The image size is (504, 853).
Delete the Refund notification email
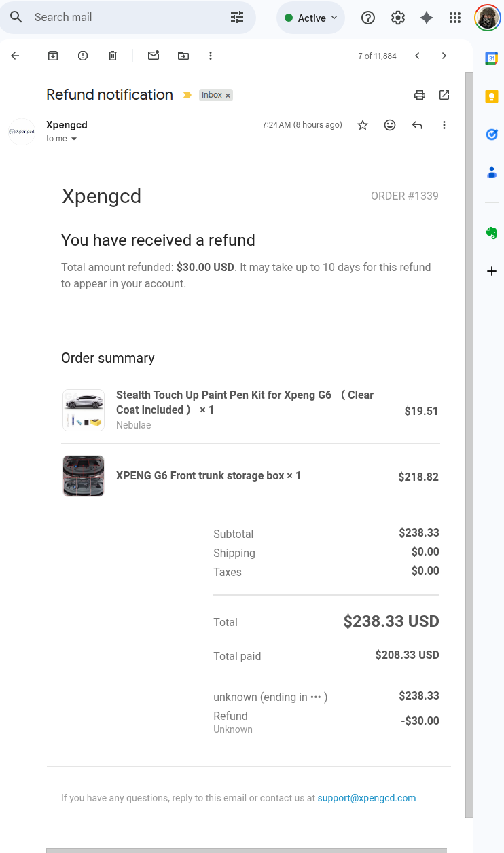pyautogui.click(x=113, y=56)
